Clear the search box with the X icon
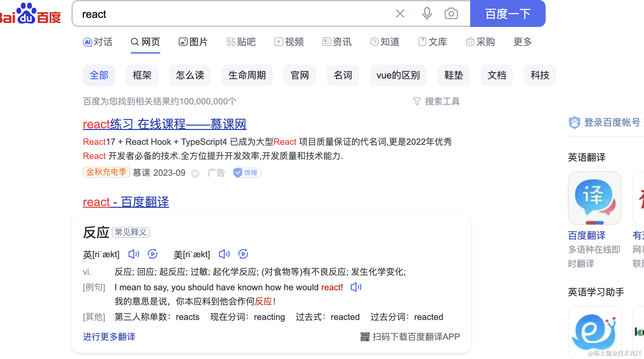This screenshot has height=359, width=644. tap(400, 14)
